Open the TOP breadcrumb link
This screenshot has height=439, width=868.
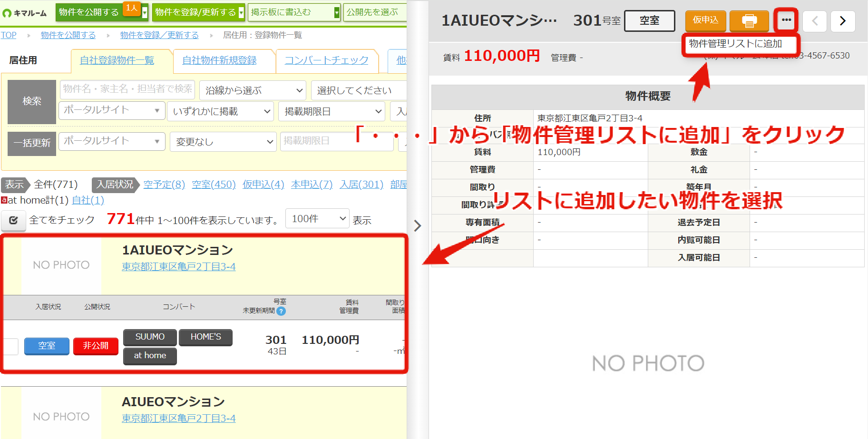(x=9, y=35)
